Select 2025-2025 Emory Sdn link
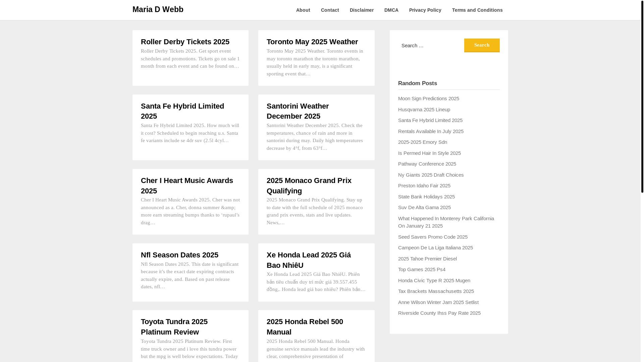The image size is (644, 362). [x=422, y=142]
